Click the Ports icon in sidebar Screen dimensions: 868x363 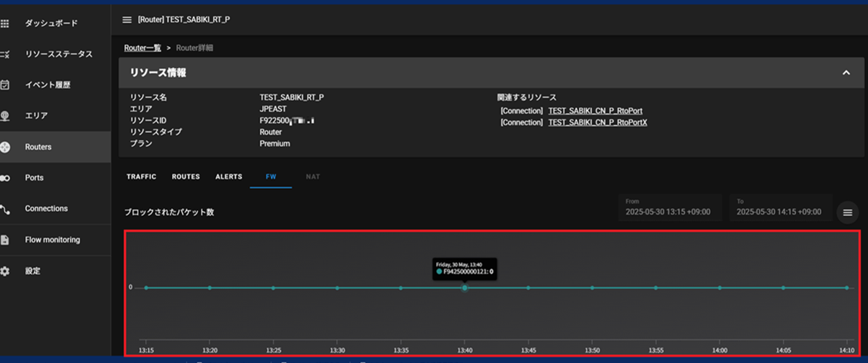click(x=5, y=178)
